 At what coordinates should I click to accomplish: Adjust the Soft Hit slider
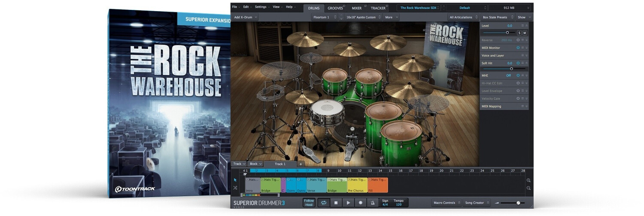tap(511, 68)
